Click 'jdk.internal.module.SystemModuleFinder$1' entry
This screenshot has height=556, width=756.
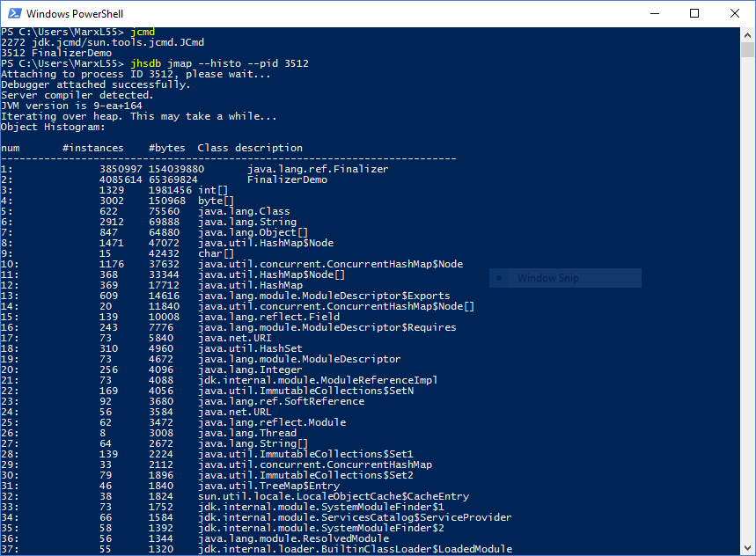point(321,508)
